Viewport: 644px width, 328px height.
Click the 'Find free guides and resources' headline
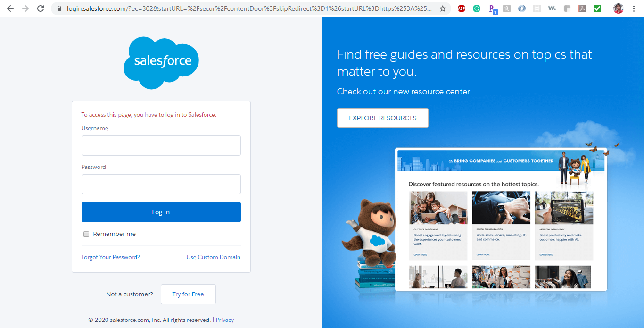[x=464, y=63]
